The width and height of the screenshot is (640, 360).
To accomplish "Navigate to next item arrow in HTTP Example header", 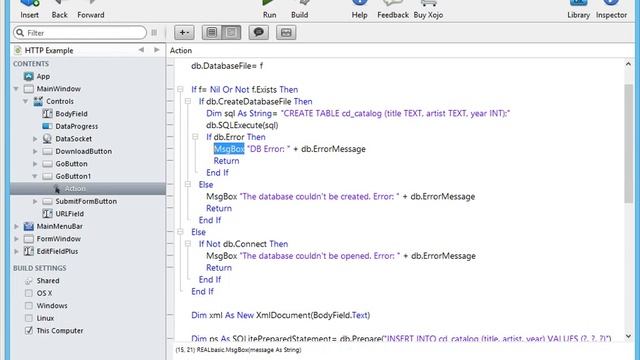I will point(157,50).
